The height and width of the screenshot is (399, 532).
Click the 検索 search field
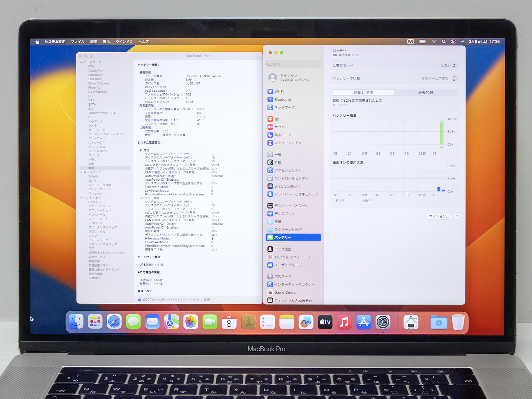[293, 64]
